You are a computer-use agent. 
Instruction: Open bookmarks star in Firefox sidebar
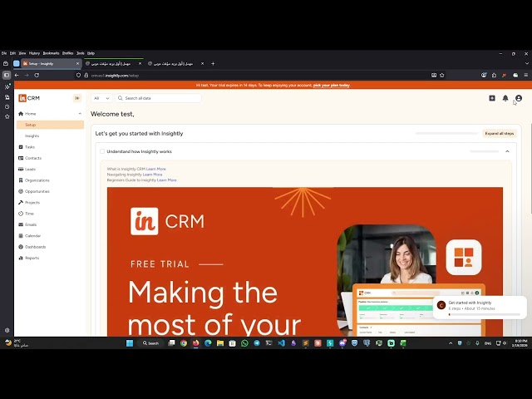(7, 116)
